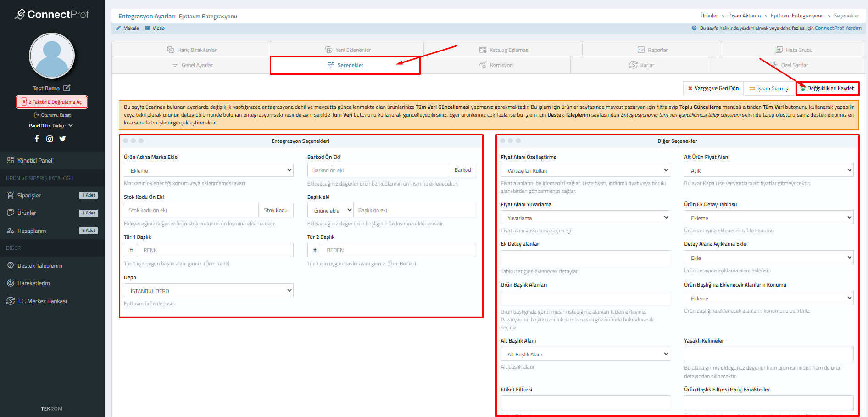Click the Başlık ön eki text field
The width and height of the screenshot is (868, 417).
pyautogui.click(x=415, y=210)
